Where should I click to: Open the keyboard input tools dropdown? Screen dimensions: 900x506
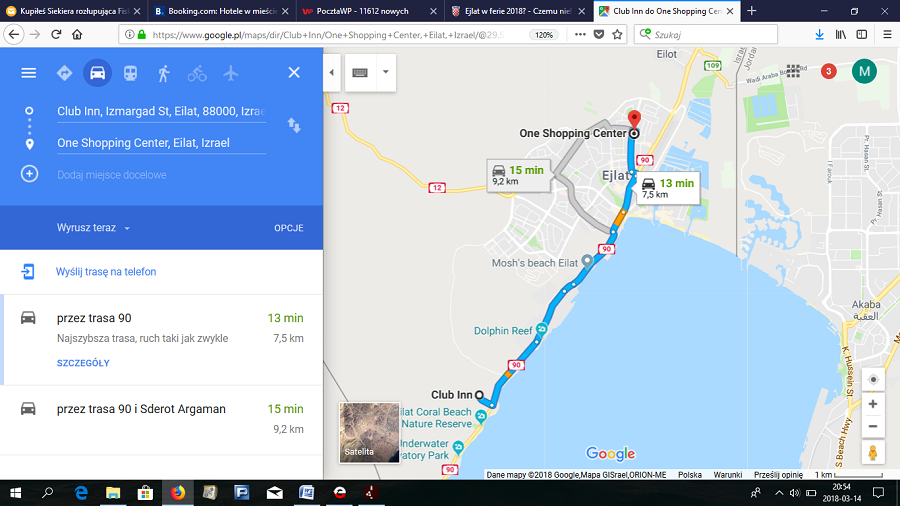(x=385, y=72)
